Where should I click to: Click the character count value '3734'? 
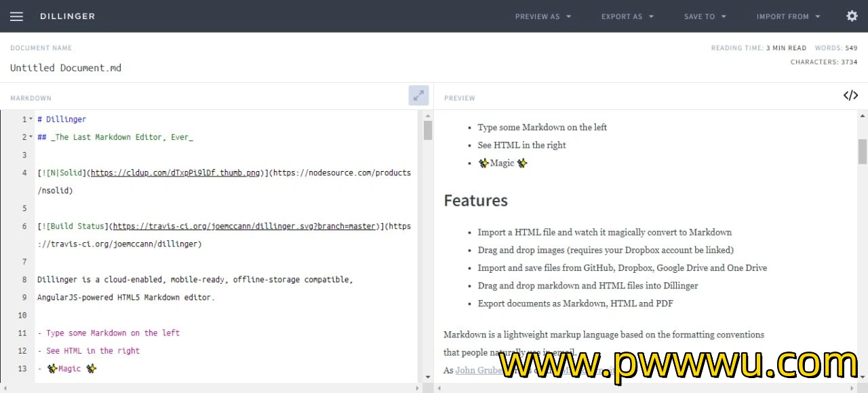pos(849,62)
